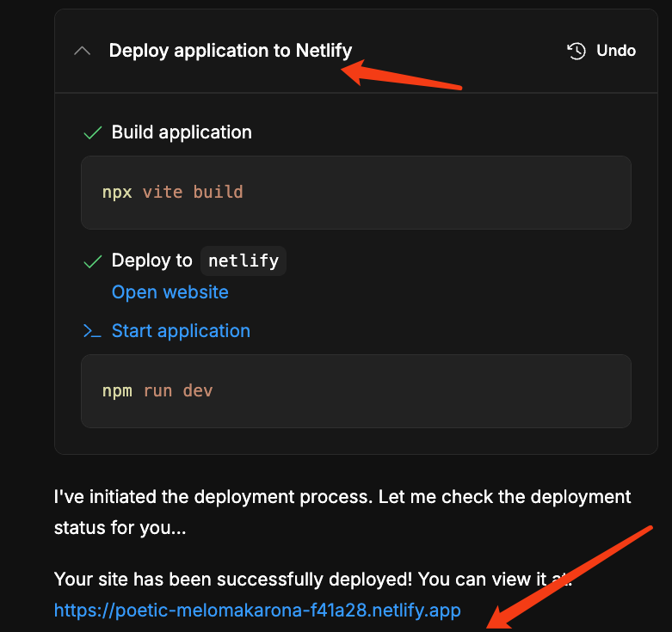Click the npm run dev code block
This screenshot has width=672, height=632.
click(x=355, y=391)
